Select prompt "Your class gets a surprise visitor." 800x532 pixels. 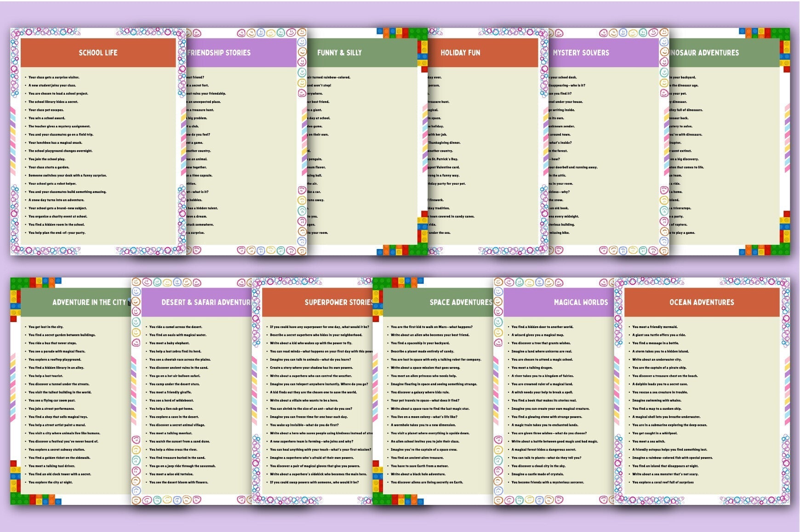point(54,77)
